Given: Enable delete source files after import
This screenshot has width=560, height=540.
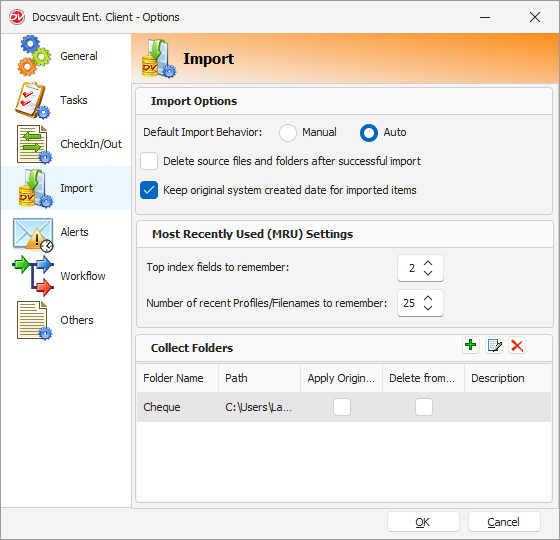Looking at the screenshot, I should tap(149, 161).
